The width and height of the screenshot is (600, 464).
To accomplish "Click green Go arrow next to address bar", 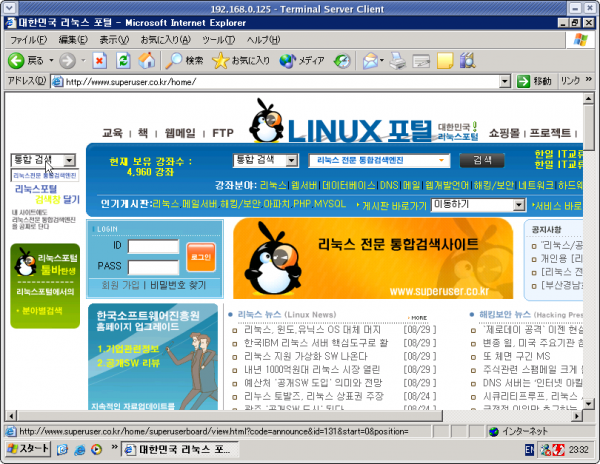I will 523,81.
